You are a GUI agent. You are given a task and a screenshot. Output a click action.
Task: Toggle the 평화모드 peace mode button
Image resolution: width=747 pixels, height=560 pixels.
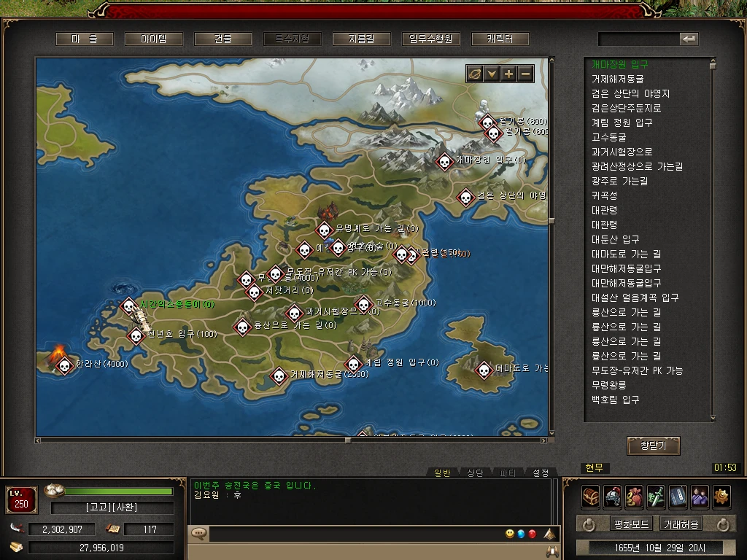(631, 524)
